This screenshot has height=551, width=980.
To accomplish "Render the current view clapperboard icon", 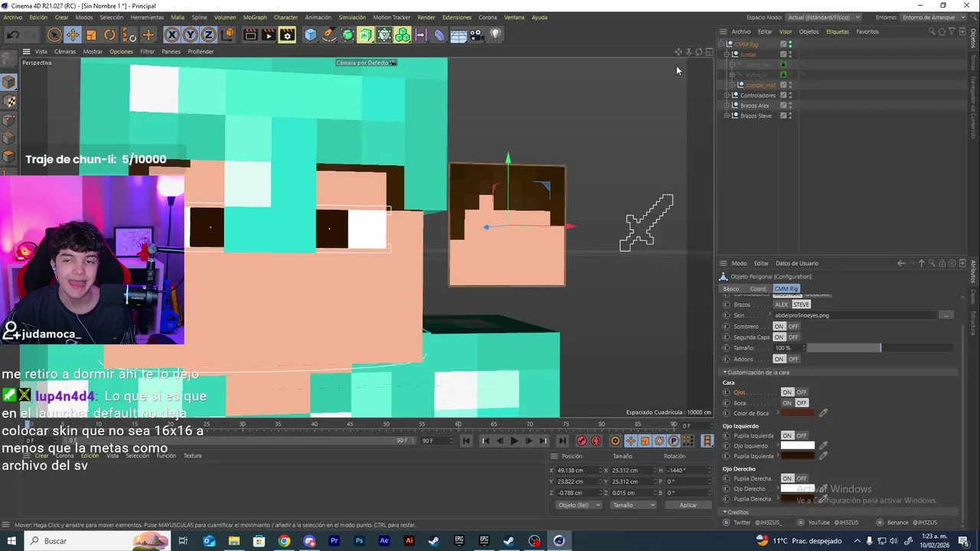I will coord(250,34).
